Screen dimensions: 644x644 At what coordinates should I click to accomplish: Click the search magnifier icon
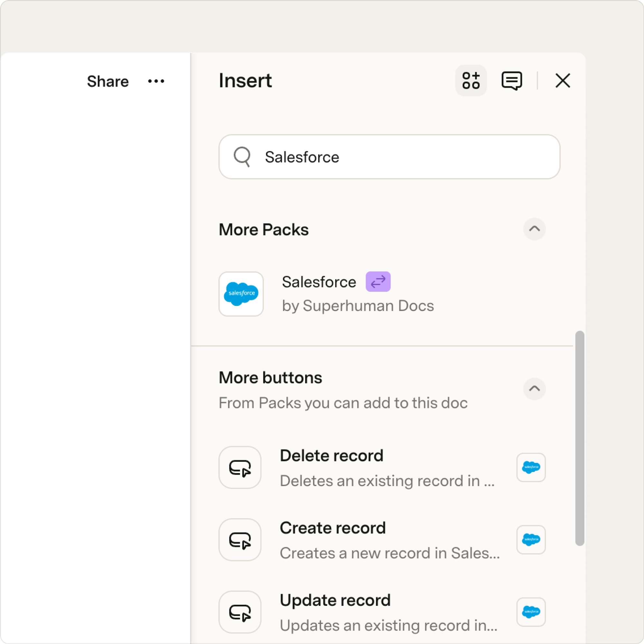click(242, 156)
